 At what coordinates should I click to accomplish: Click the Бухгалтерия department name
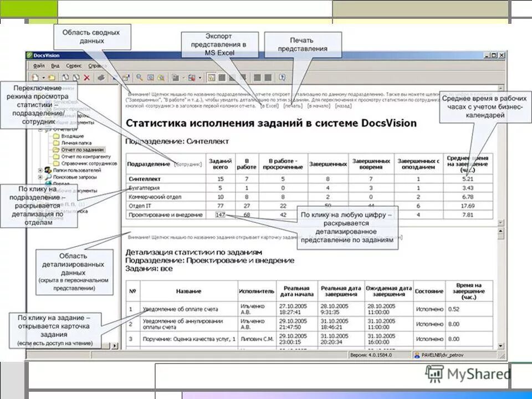point(144,188)
